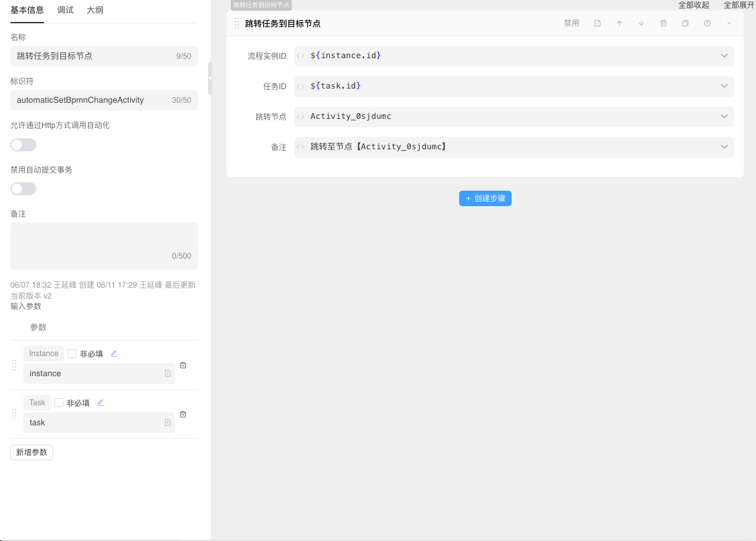756x541 pixels.
Task: Click the 新增参数 button
Action: (x=32, y=452)
